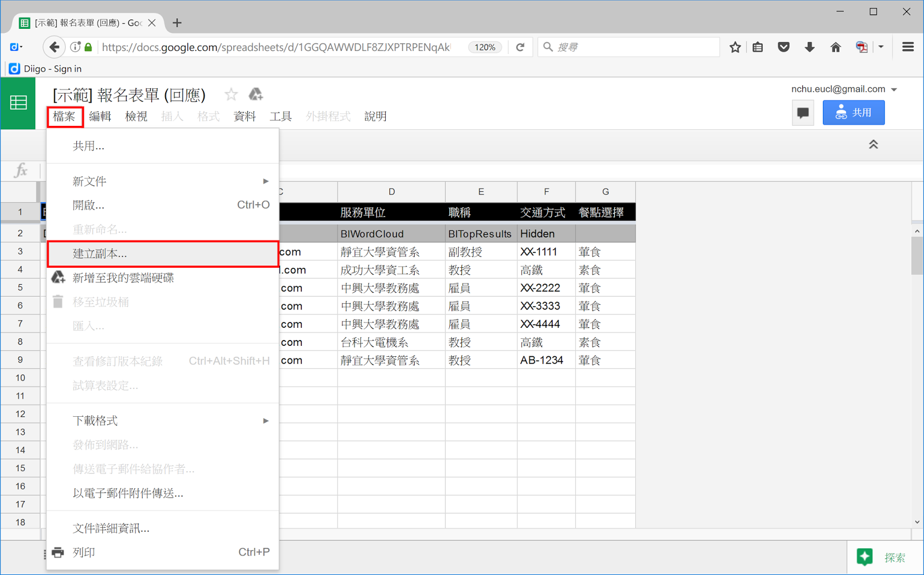The image size is (924, 575).
Task: Click the 120% zoom indicator in address bar
Action: coord(485,47)
